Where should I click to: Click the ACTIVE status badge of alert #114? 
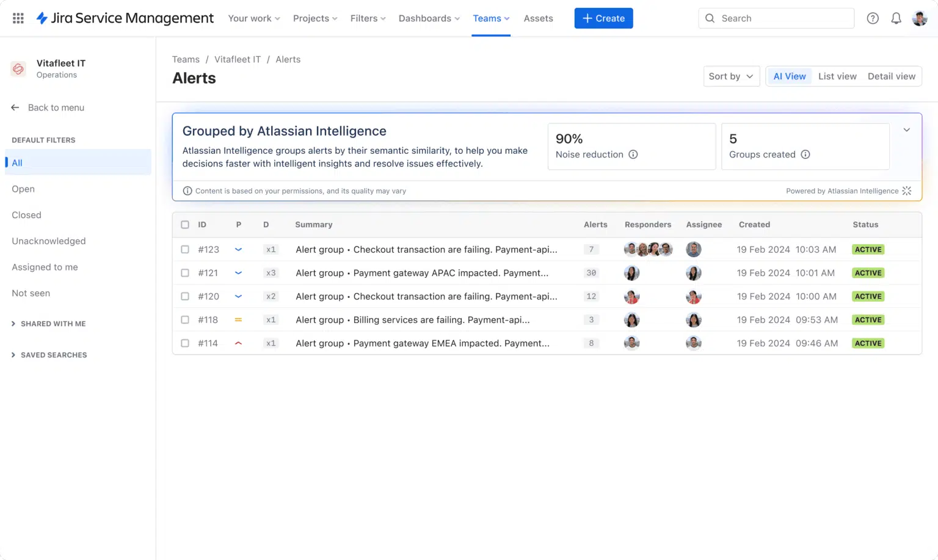pos(868,343)
